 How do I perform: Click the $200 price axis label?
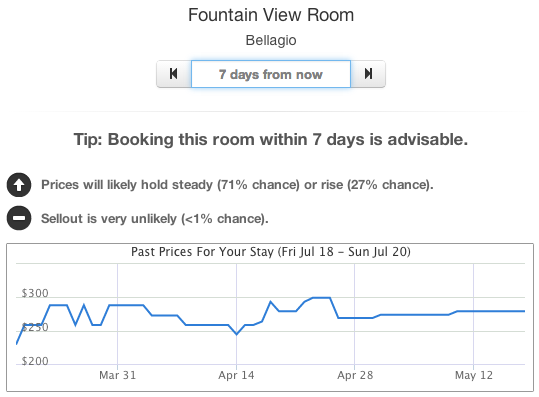click(x=35, y=361)
